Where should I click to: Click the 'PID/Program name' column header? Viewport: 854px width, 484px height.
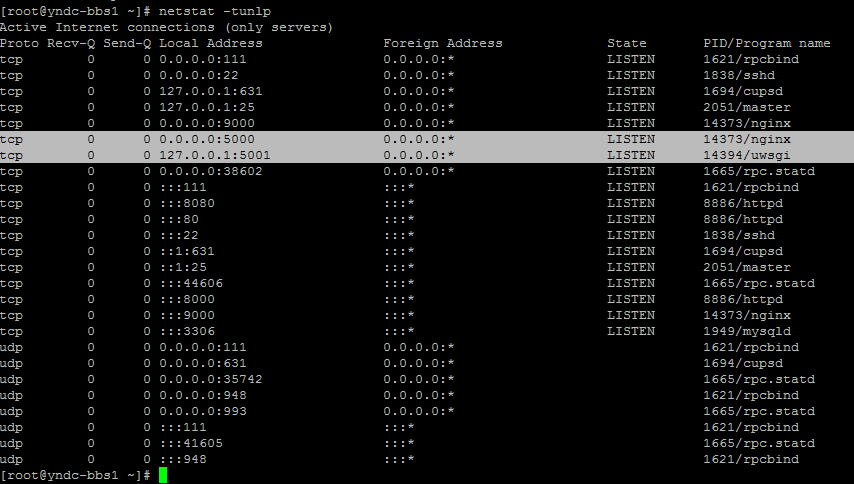click(x=767, y=43)
